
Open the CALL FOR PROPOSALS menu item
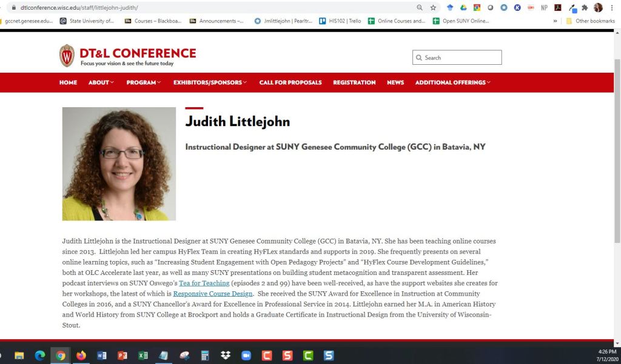tap(290, 82)
